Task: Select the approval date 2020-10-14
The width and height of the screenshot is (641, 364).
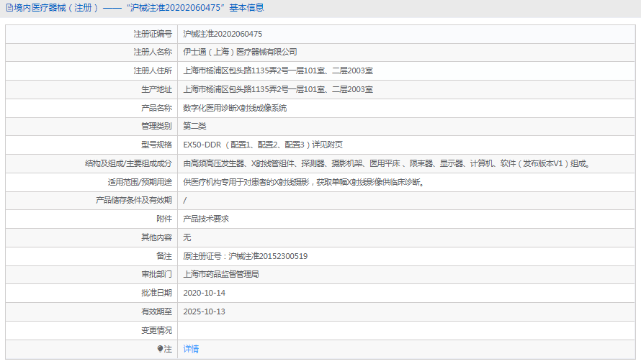Action: (x=204, y=293)
